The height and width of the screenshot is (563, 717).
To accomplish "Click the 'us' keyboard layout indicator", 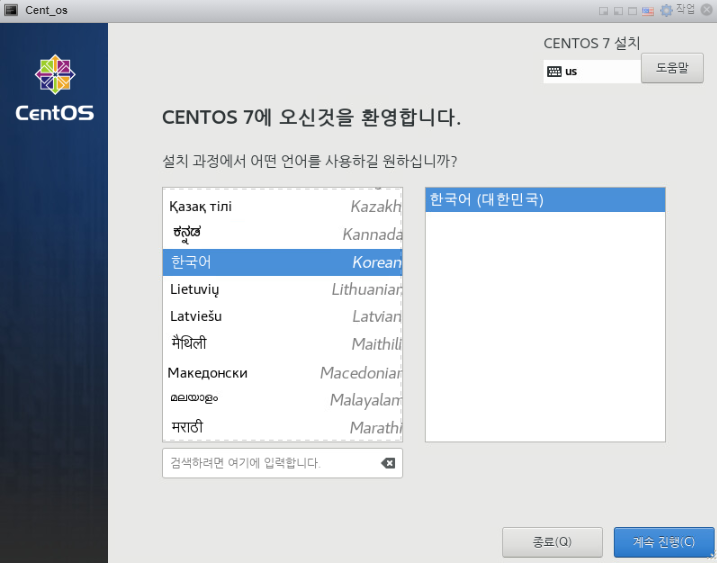I will click(x=592, y=71).
